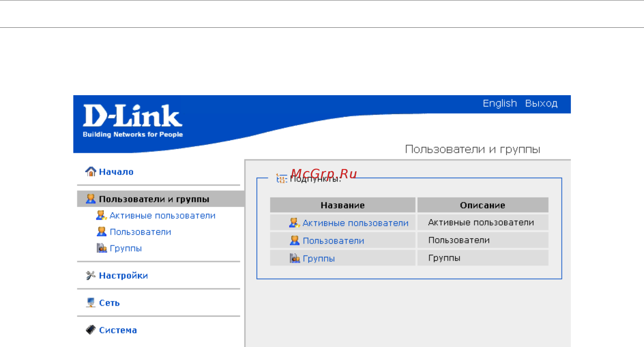Click sidebar Группы icon

[102, 248]
